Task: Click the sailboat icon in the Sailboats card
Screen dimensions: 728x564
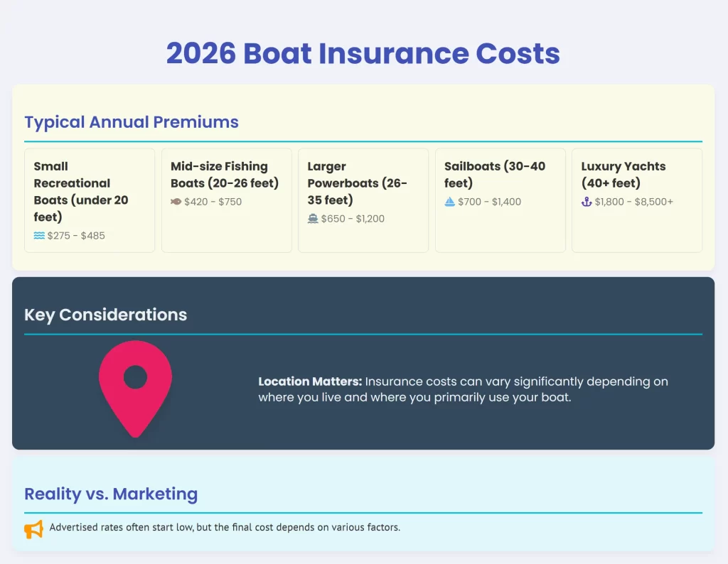Action: point(449,202)
